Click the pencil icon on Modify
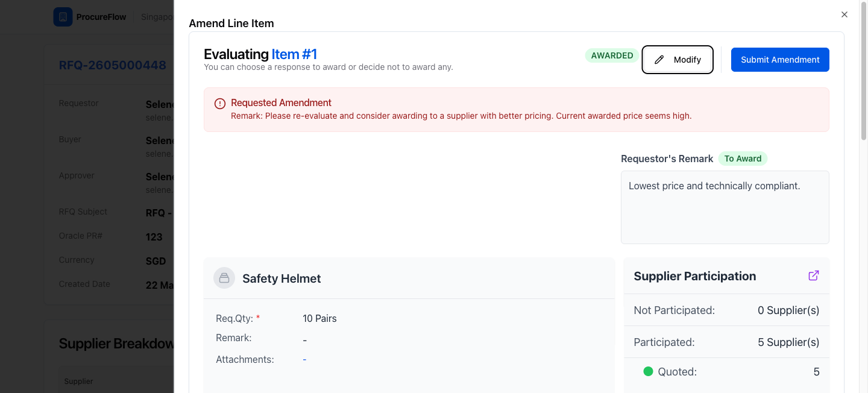The image size is (868, 393). tap(659, 60)
